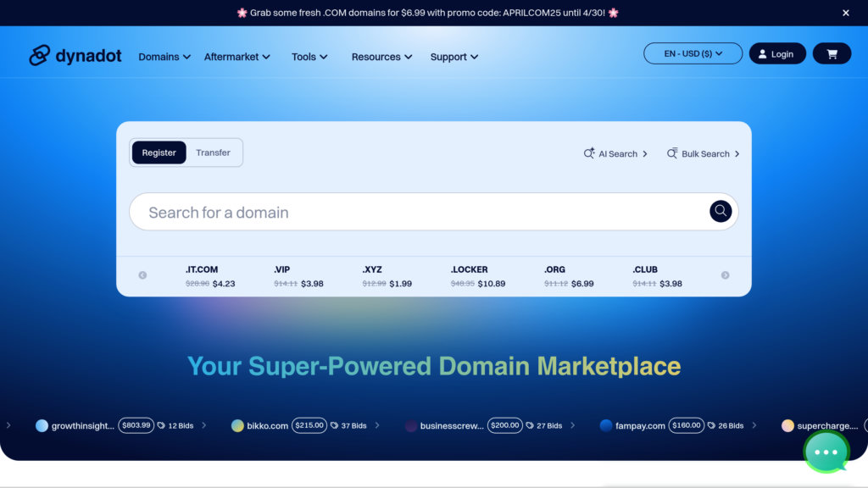Switch to the Transfer option
The image size is (868, 488).
click(213, 152)
